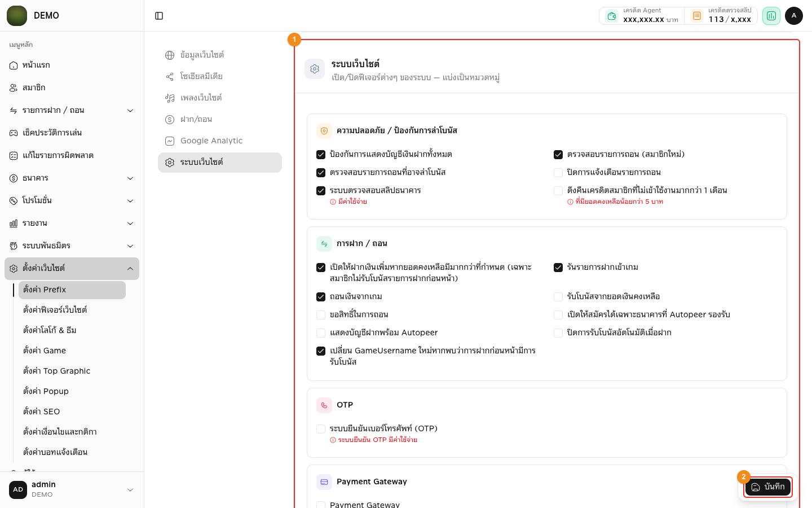This screenshot has height=508, width=812.
Task: Click the globe icon beside ข้อมูลเว็บไซต์
Action: click(170, 55)
